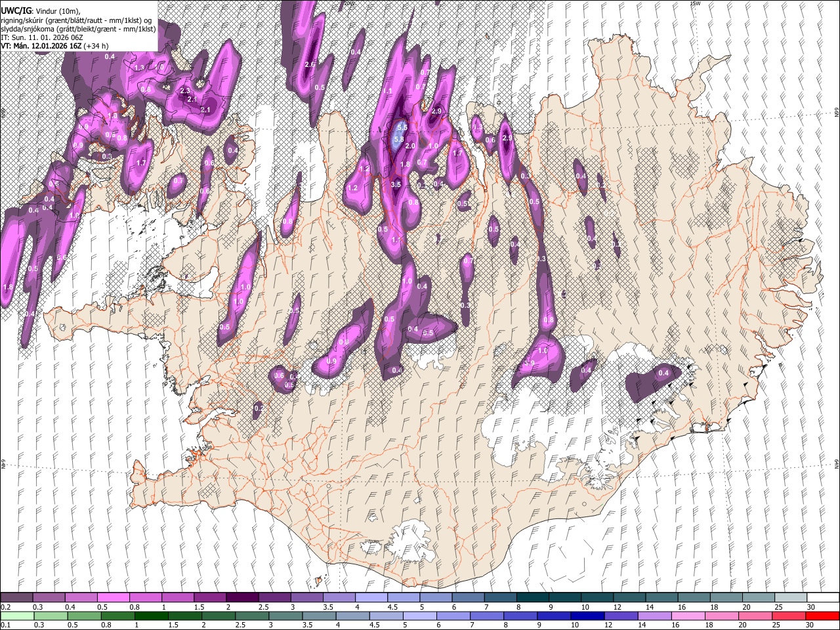The width and height of the screenshot is (840, 630).
Task: Click the "2.0" precipitation value on the map
Action: (x=410, y=146)
